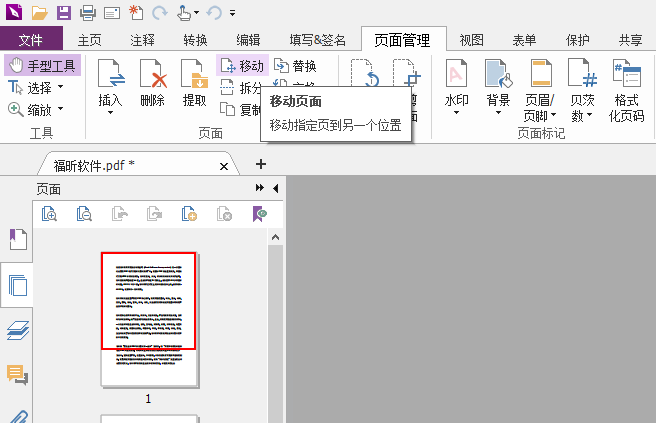Image resolution: width=656 pixels, height=423 pixels.
Task: Switch to the 转换 tab
Action: [x=195, y=40]
